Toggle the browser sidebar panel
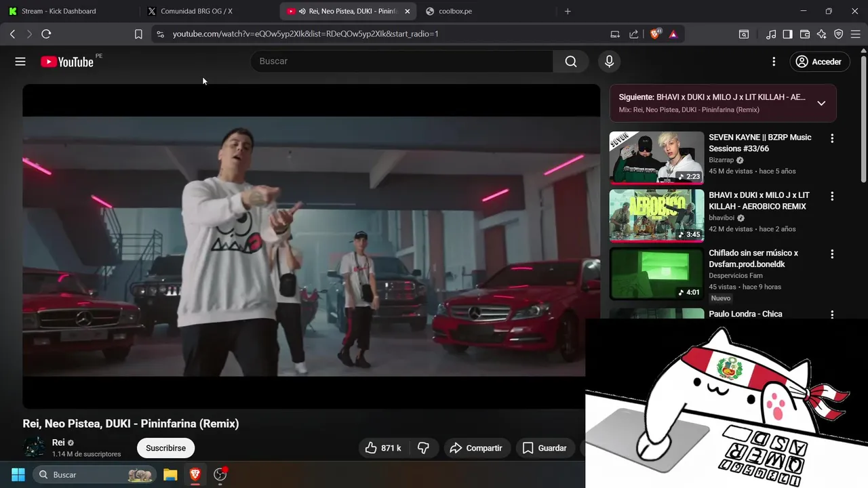The height and width of the screenshot is (488, 868). coord(787,34)
